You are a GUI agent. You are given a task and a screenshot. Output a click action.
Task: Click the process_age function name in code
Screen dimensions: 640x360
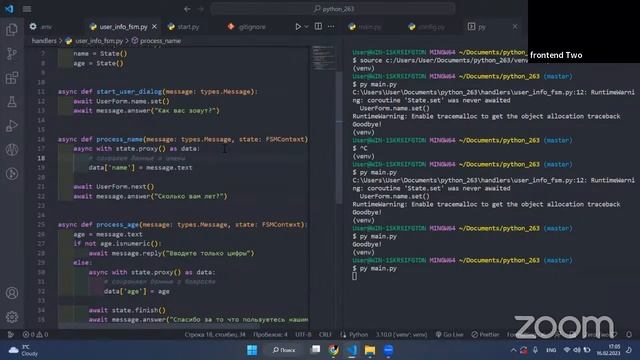(118, 224)
